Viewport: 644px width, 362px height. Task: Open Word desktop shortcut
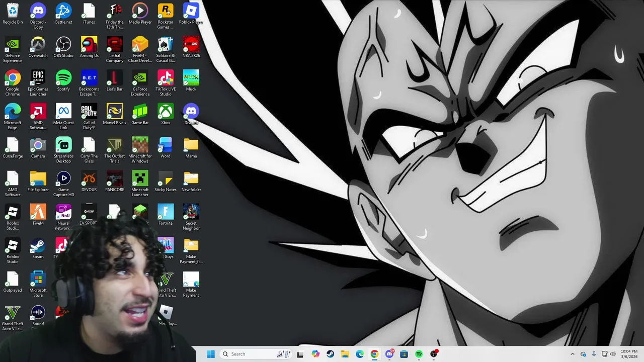pyautogui.click(x=166, y=148)
